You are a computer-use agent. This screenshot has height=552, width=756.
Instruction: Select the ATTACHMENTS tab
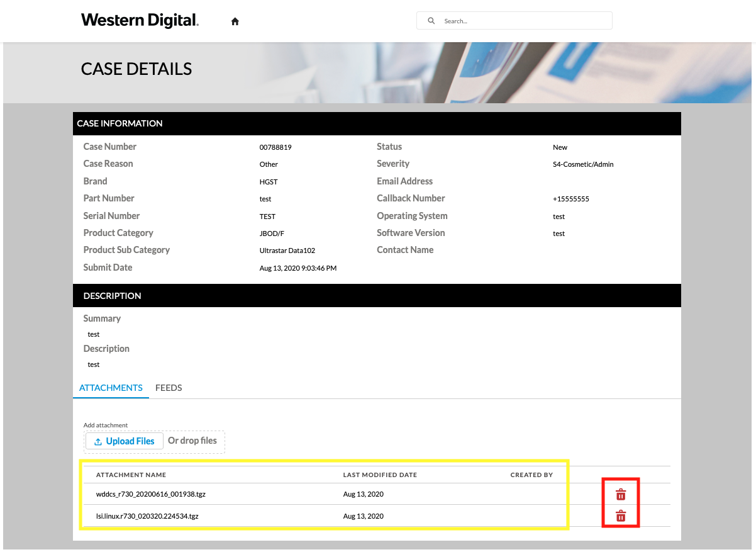point(111,388)
